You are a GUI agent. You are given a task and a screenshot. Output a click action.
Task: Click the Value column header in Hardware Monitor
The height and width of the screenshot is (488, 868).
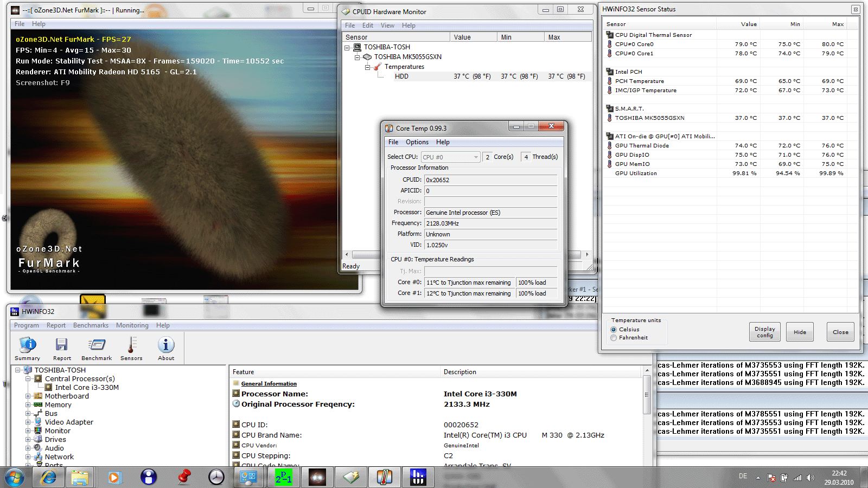coord(473,37)
